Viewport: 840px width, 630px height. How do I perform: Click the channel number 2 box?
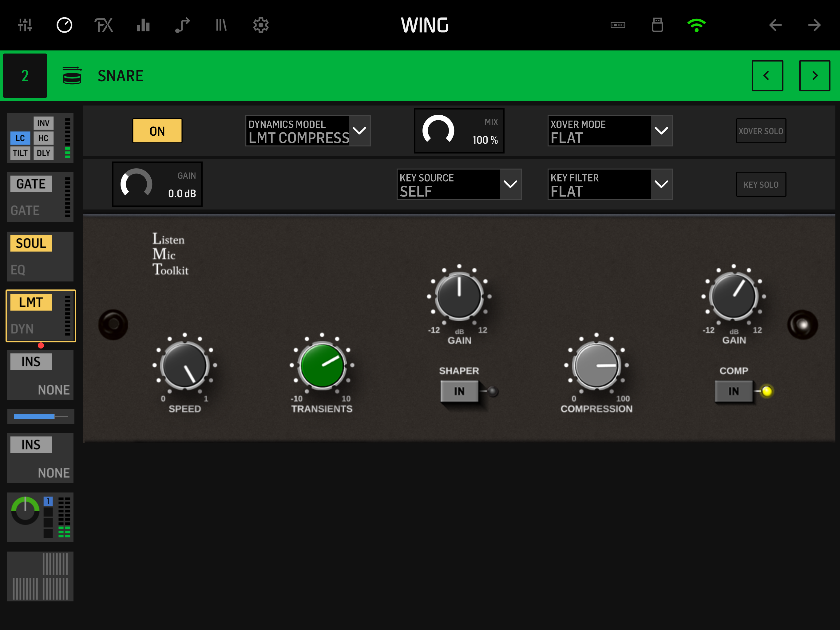click(25, 76)
